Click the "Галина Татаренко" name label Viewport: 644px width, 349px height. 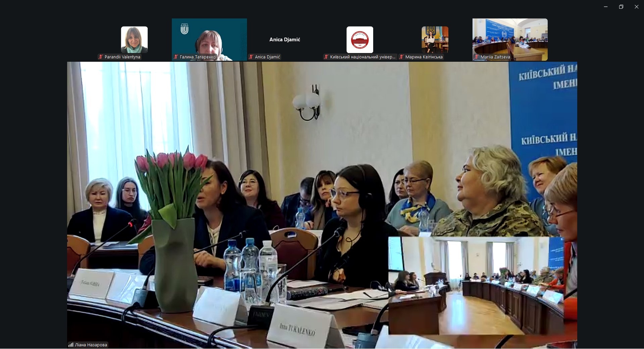click(x=198, y=57)
